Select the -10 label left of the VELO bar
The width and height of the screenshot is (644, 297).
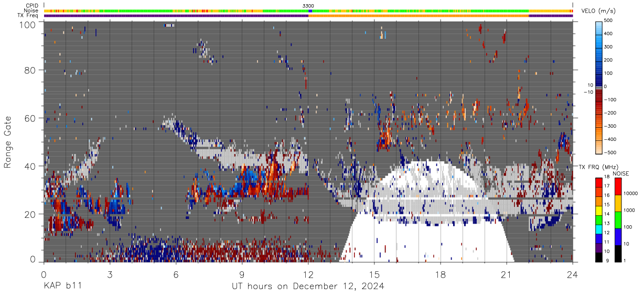pos(587,93)
